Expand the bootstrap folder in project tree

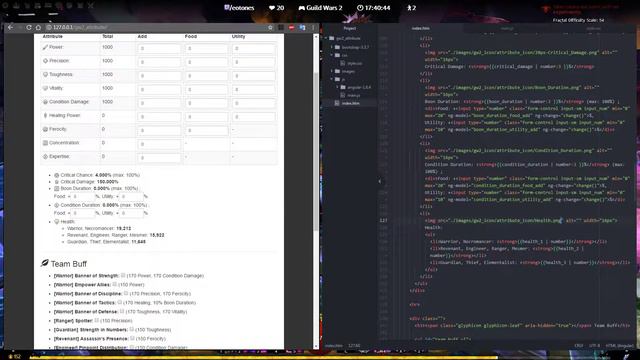[x=332, y=47]
